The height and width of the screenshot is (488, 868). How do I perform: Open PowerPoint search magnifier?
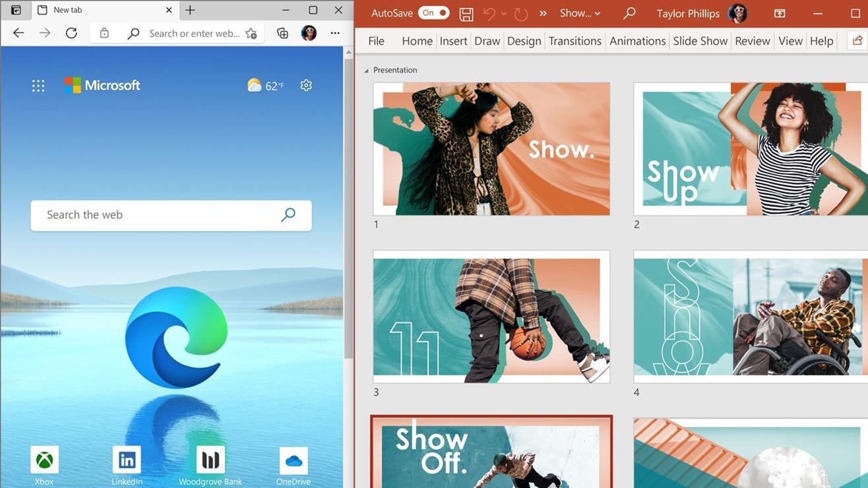(x=630, y=13)
